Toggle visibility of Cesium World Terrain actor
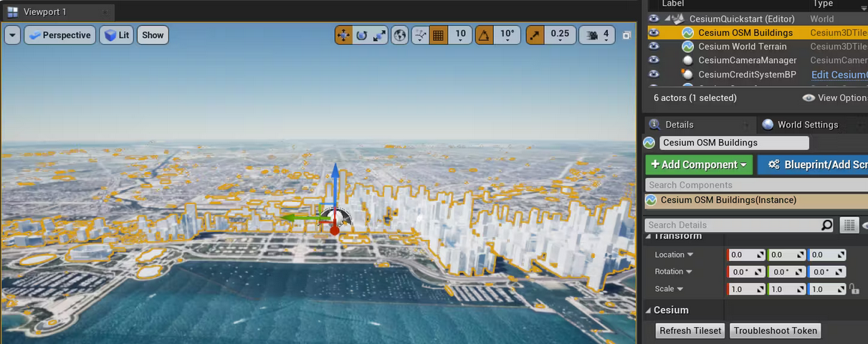This screenshot has width=868, height=344. tap(653, 46)
